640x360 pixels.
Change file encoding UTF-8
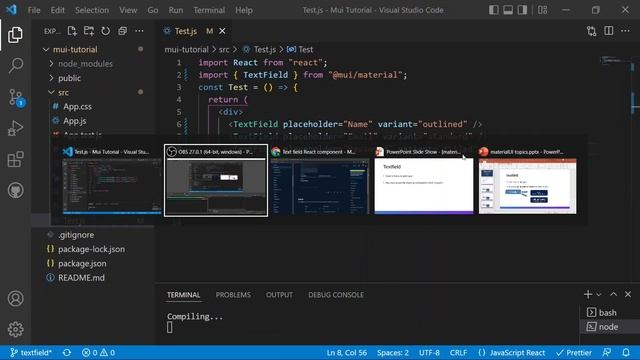click(429, 353)
